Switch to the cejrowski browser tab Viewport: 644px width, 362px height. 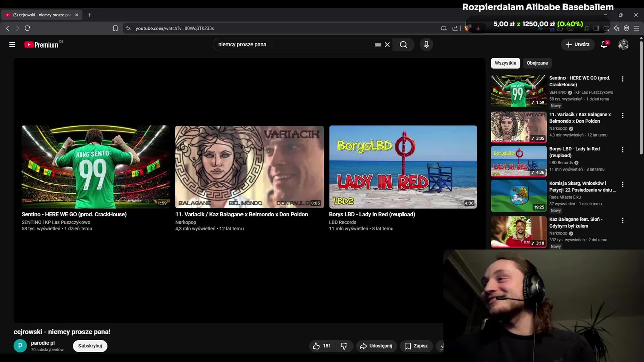[42, 15]
